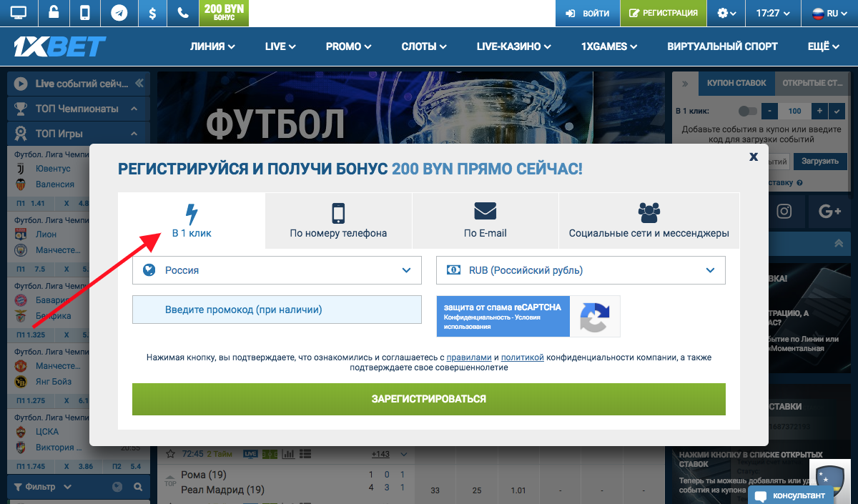This screenshot has width=858, height=504.
Task: Open the Telegram paper-plane icon
Action: pyautogui.click(x=120, y=13)
